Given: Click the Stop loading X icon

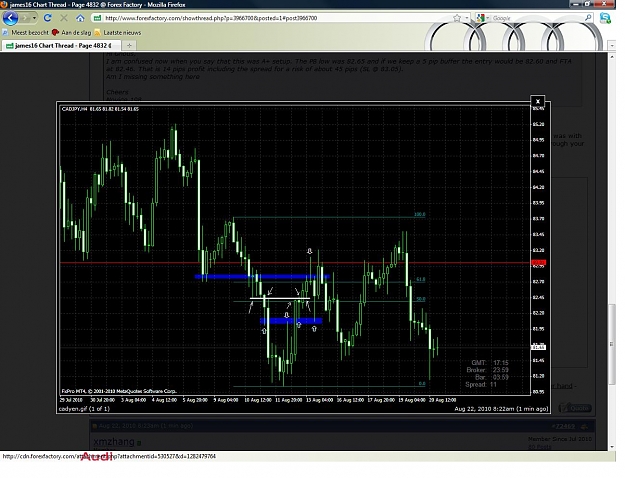Looking at the screenshot, I should tap(64, 18).
